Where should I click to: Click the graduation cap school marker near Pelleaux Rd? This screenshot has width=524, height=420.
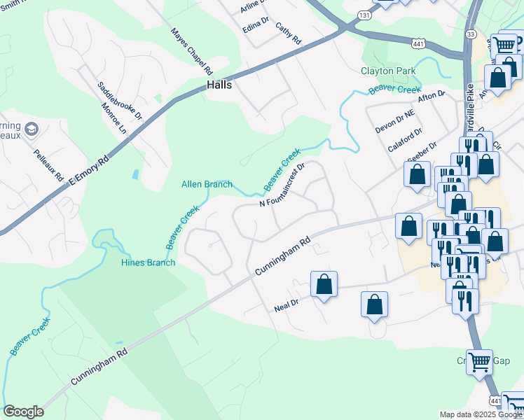pos(32,129)
